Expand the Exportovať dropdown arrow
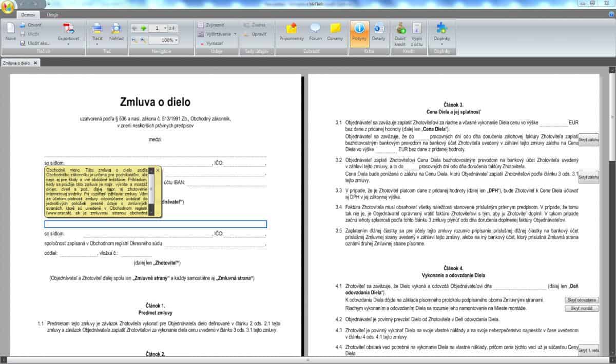This screenshot has height=364, width=616. [68, 45]
